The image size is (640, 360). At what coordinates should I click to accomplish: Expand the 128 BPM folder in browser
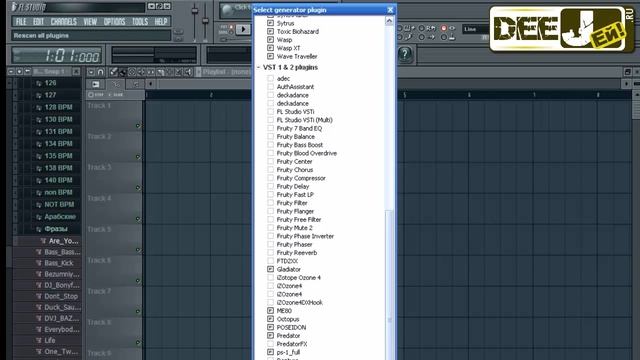click(39, 107)
